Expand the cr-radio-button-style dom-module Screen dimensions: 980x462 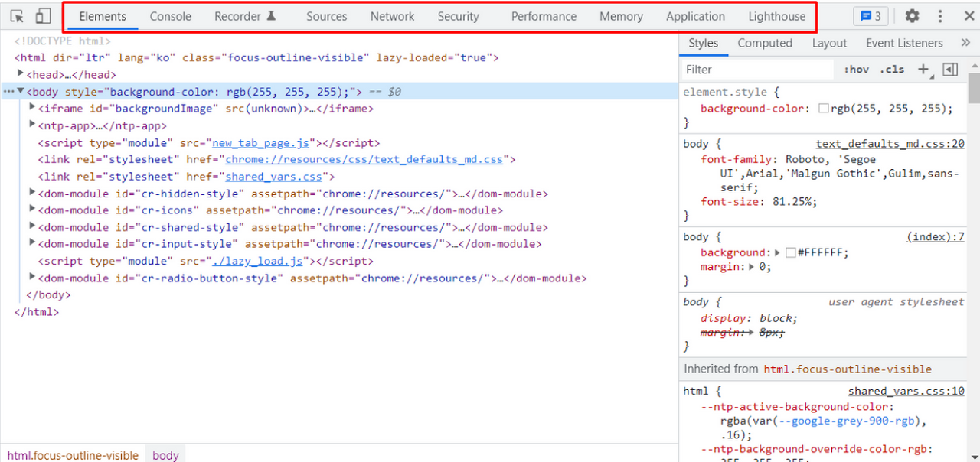[32, 277]
